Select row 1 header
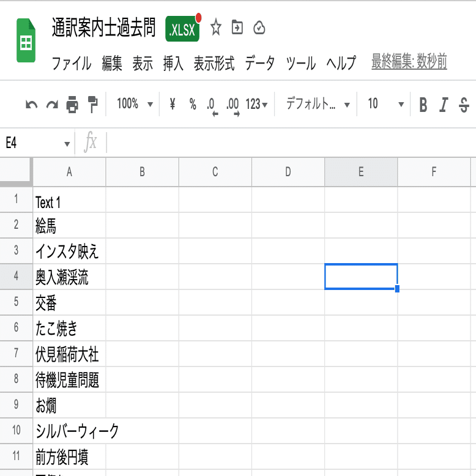Viewport: 476px width, 476px height. (x=16, y=199)
